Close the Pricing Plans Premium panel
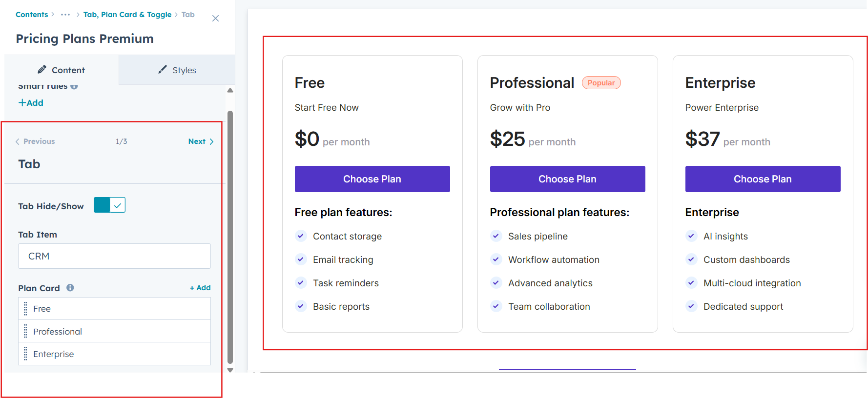 [x=215, y=19]
